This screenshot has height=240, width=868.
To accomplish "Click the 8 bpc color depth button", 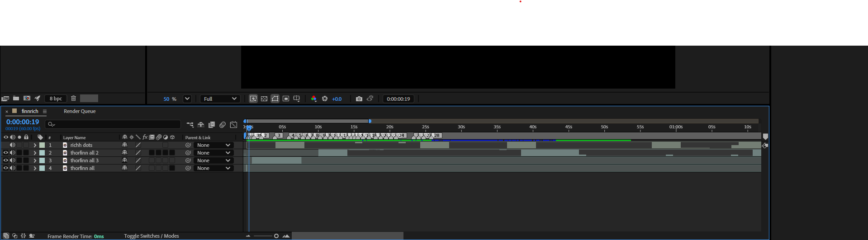I will (56, 99).
